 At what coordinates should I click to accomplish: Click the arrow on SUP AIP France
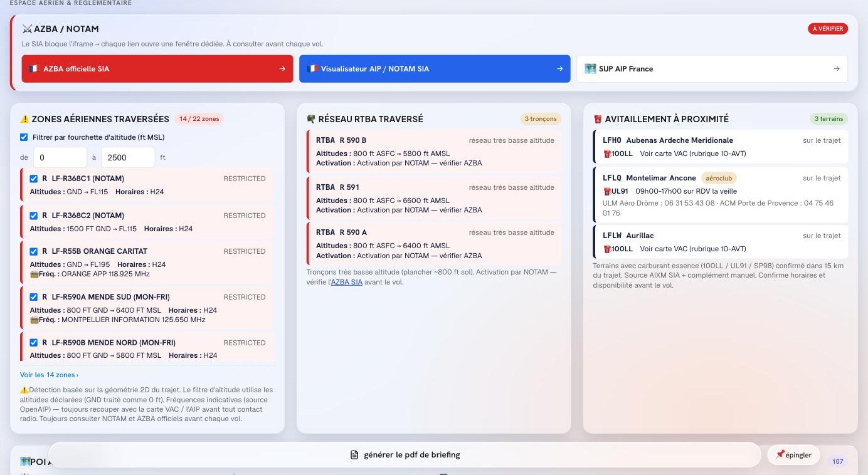click(837, 69)
